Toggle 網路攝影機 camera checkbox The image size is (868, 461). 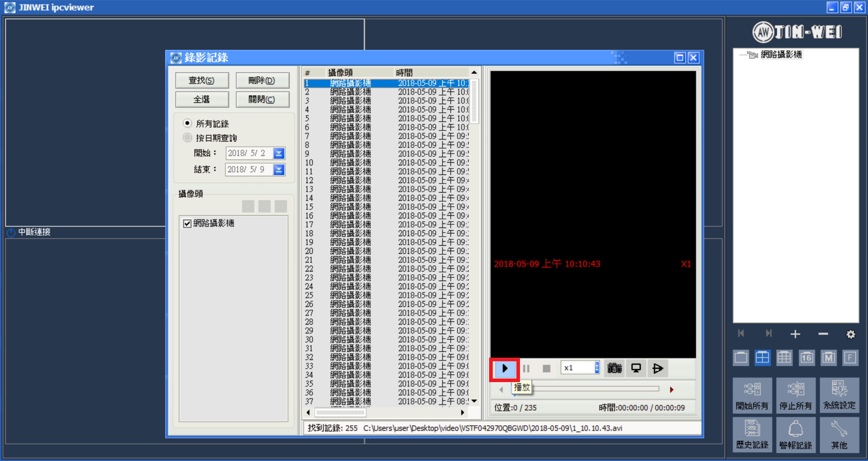187,223
